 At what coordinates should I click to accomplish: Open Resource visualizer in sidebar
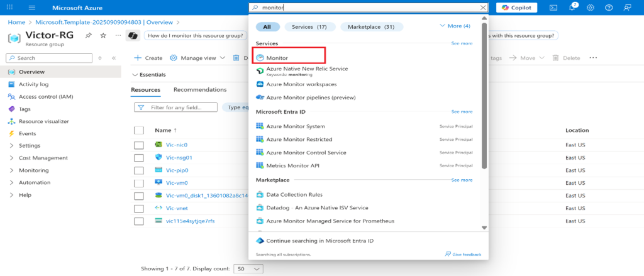44,121
